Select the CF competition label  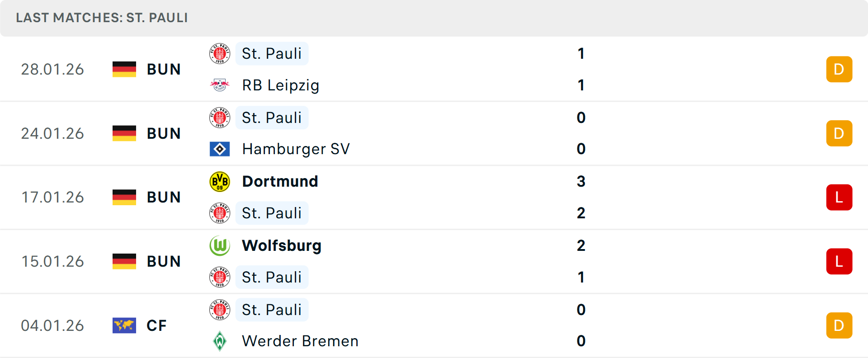tap(156, 325)
